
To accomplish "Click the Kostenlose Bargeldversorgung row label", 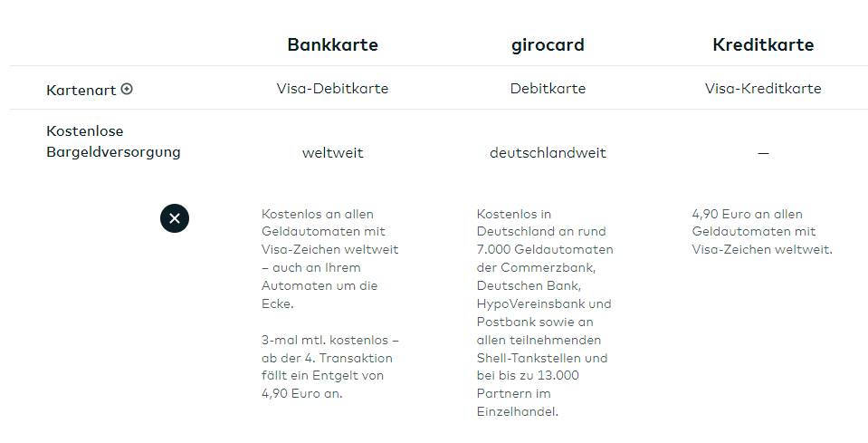I will [113, 141].
